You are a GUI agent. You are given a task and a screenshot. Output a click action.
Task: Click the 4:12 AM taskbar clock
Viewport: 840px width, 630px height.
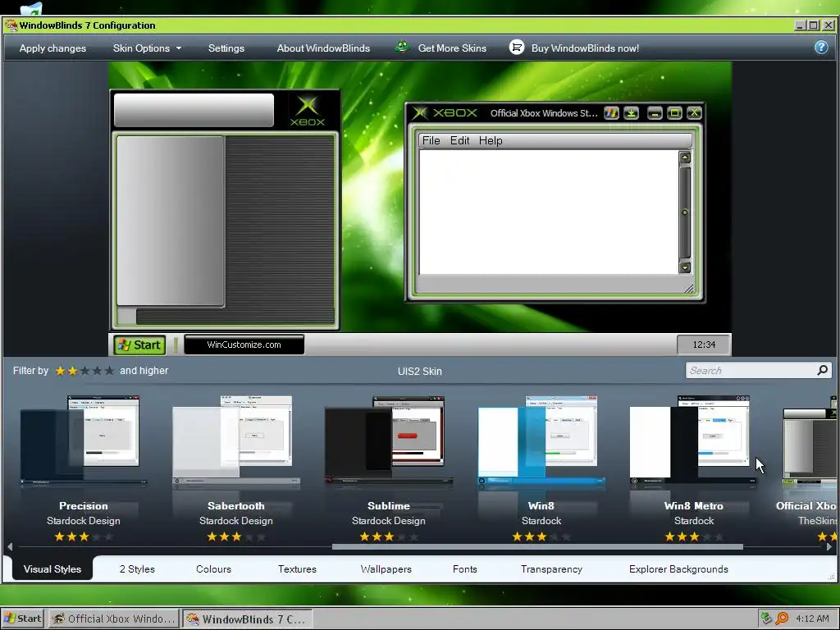812,619
